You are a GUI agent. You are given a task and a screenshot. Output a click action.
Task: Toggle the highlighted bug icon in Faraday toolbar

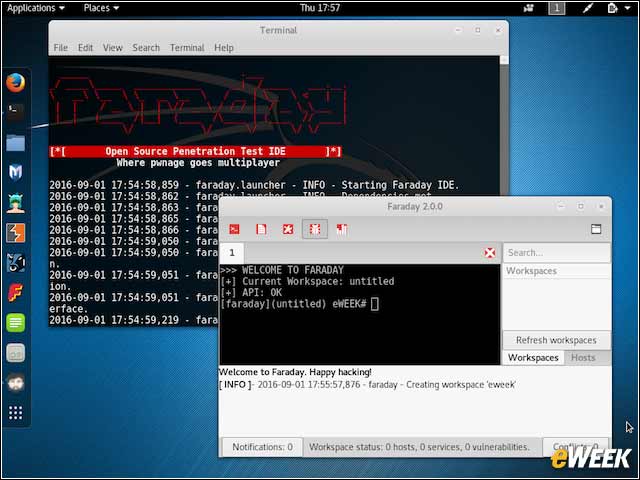pos(315,229)
